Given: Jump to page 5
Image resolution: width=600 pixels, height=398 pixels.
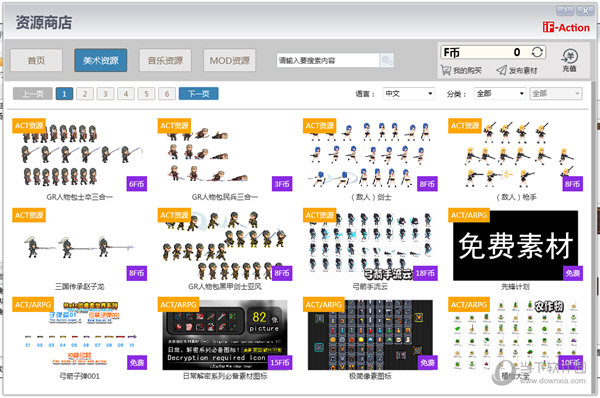Looking at the screenshot, I should [146, 94].
